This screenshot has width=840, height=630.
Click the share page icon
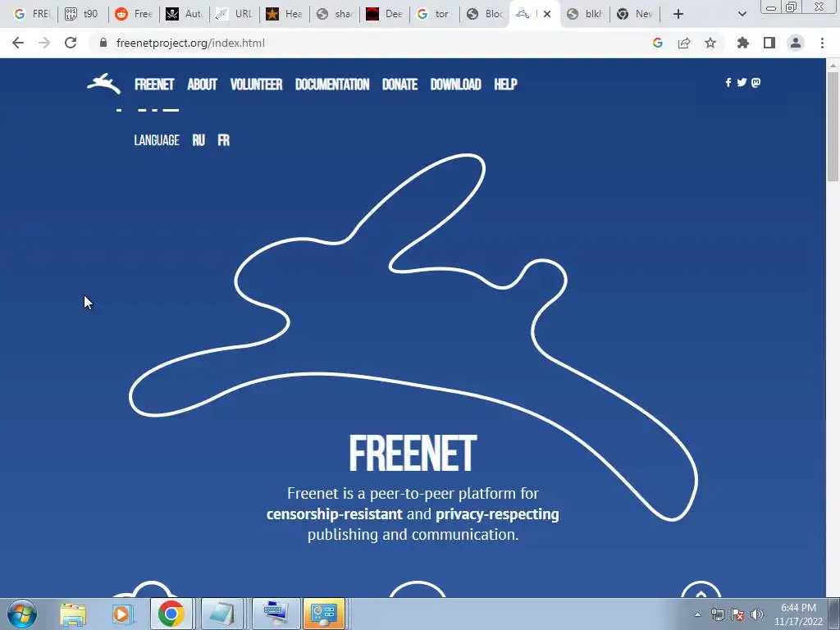click(x=684, y=43)
